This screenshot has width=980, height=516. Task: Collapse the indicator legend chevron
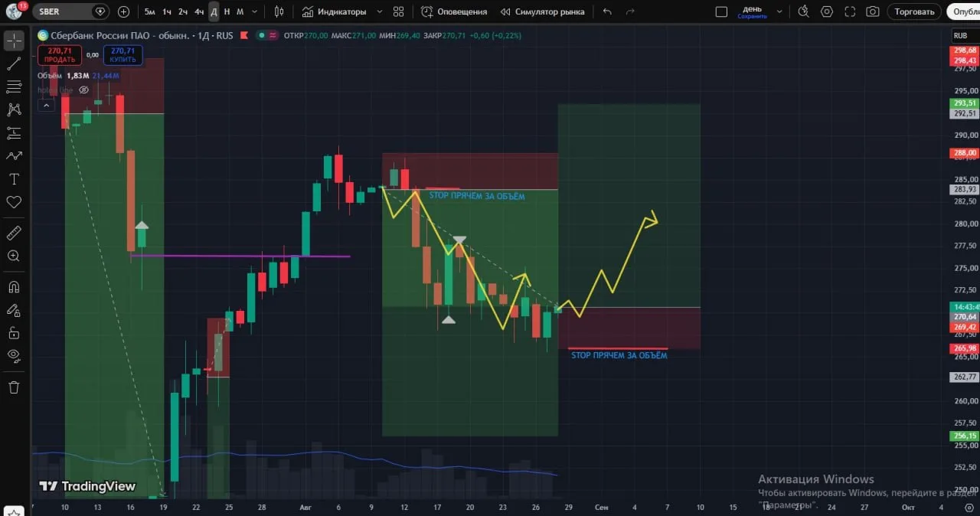(x=46, y=106)
